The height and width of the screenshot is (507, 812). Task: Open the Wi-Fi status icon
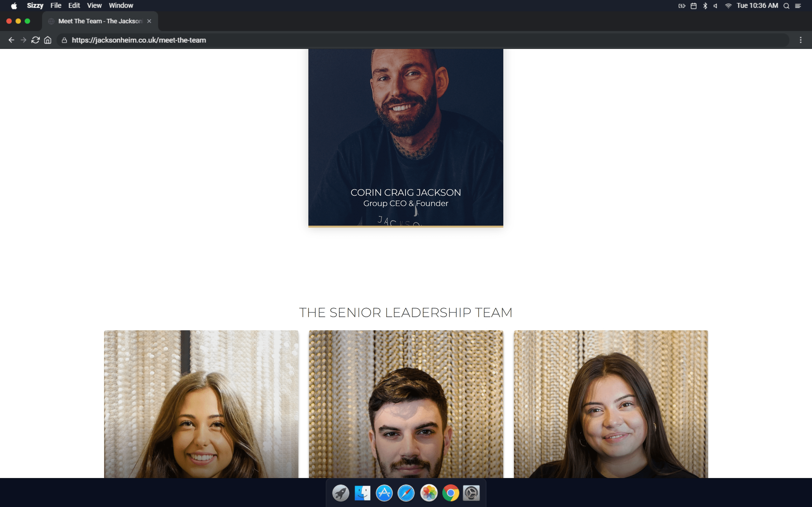[728, 6]
